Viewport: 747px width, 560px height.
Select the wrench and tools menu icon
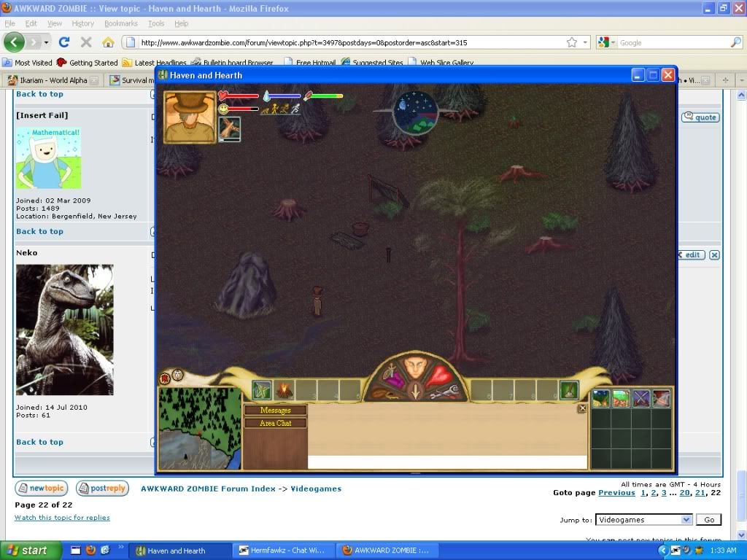pos(444,393)
